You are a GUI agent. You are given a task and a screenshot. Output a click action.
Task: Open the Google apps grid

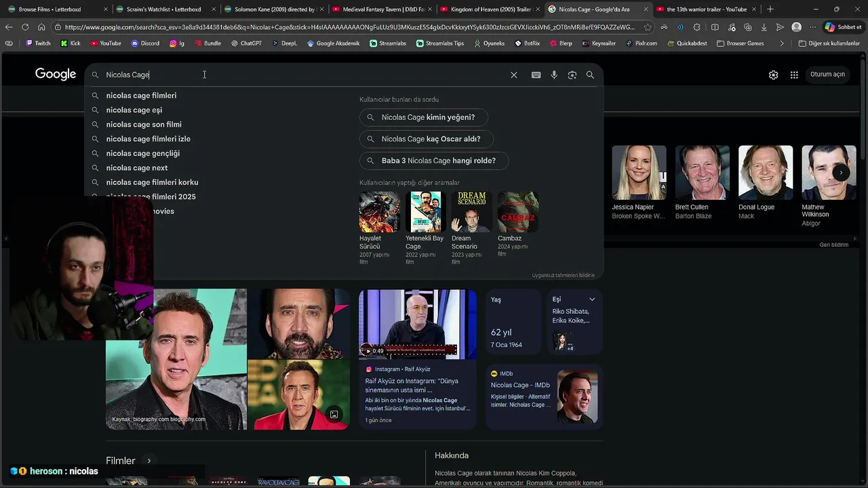point(794,75)
